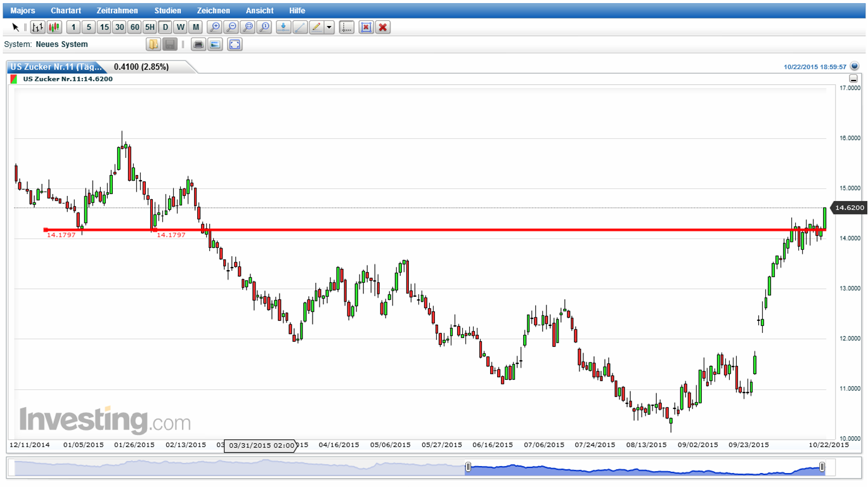Click the Neues System name

pyautogui.click(x=62, y=44)
